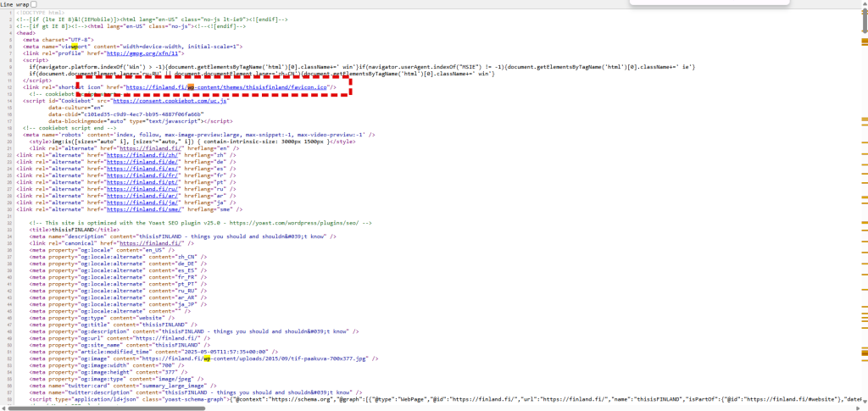Click the "cookiebot script end" comment

pyautogui.click(x=70, y=128)
